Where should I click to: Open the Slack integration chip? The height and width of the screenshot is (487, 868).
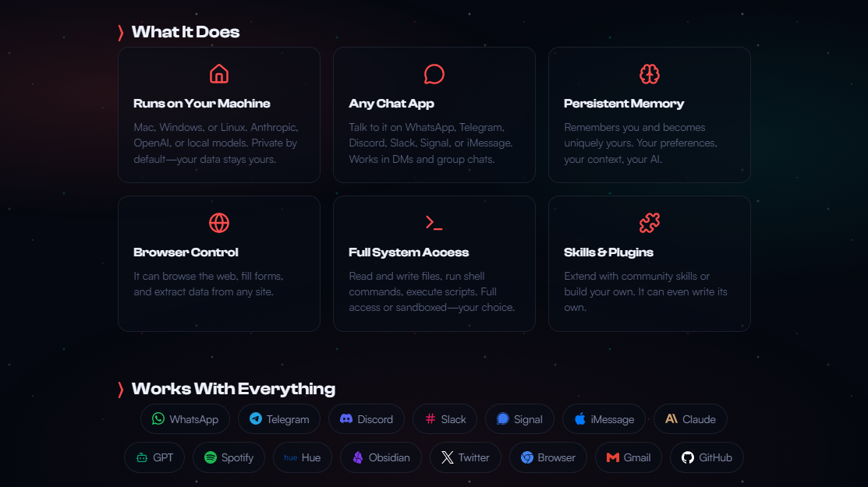pyautogui.click(x=445, y=419)
